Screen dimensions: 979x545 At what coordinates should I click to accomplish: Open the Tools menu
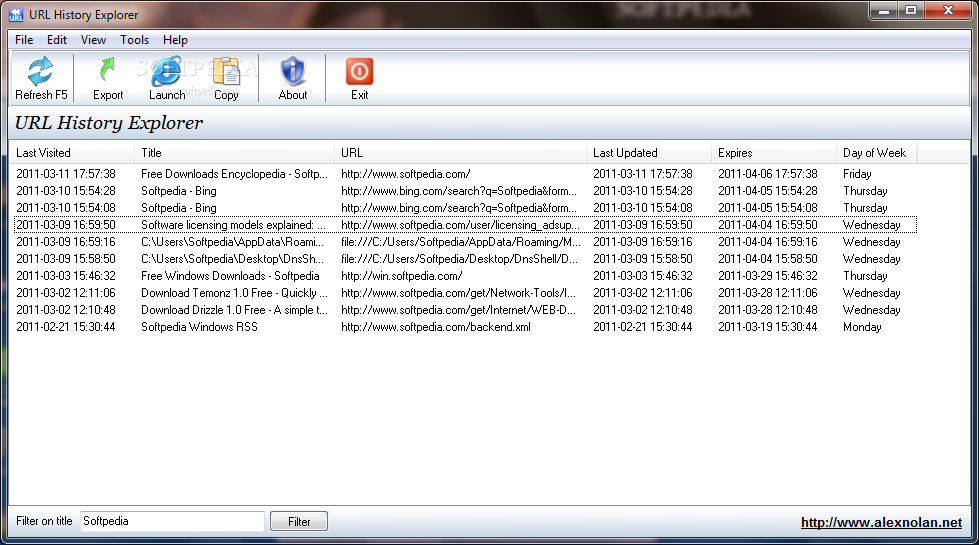point(134,40)
